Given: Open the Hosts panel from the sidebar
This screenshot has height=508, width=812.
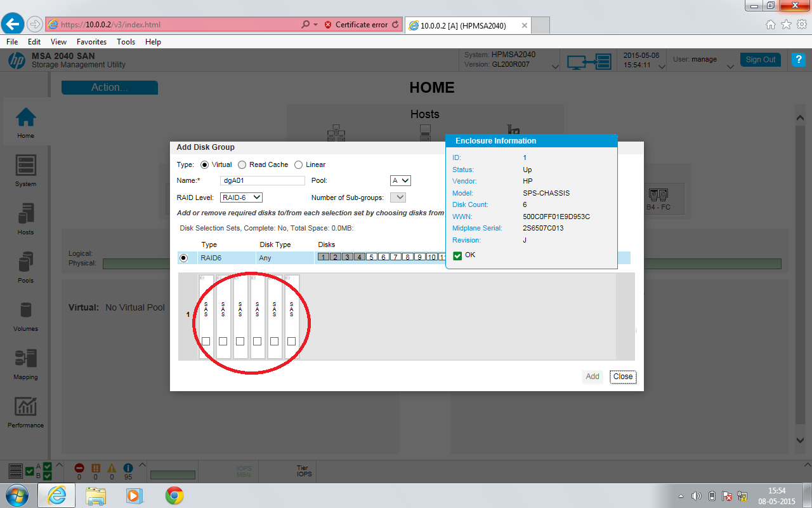Looking at the screenshot, I should pyautogui.click(x=25, y=218).
